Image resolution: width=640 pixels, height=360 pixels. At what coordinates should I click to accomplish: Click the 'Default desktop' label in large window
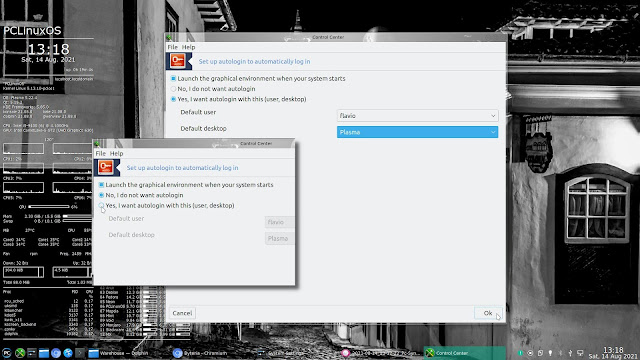coord(203,129)
